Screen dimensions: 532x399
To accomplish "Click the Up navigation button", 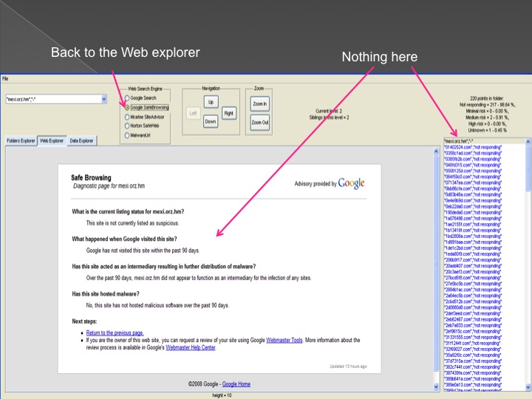I will click(x=211, y=102).
